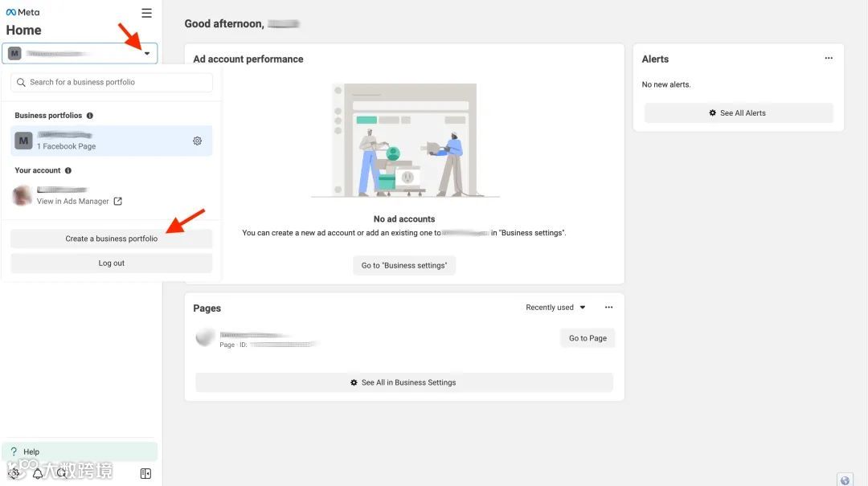Click info icon beside Your account
Viewport: 868px width, 486px height.
[x=68, y=170]
